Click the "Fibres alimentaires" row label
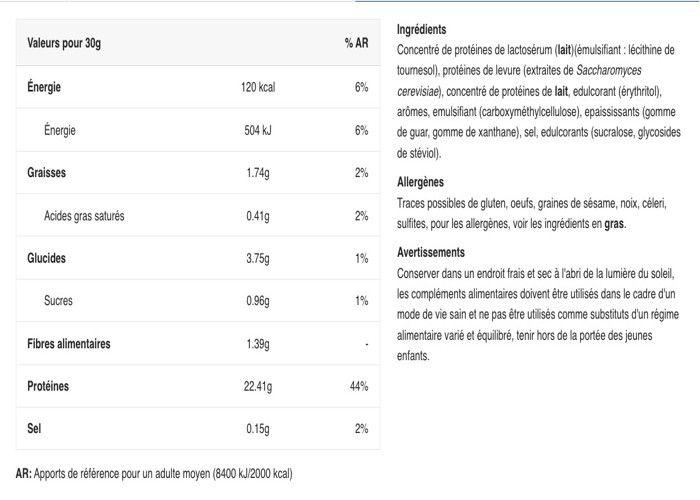The height and width of the screenshot is (500, 700). [69, 344]
